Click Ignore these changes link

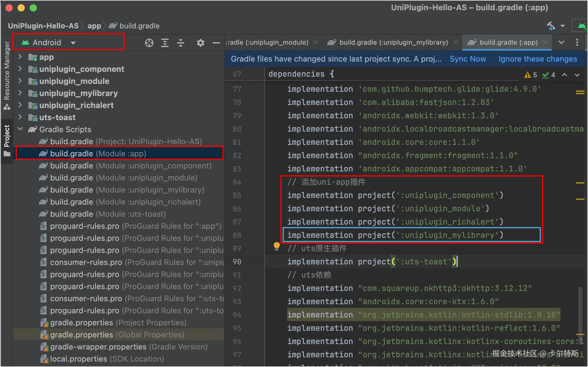pos(538,59)
